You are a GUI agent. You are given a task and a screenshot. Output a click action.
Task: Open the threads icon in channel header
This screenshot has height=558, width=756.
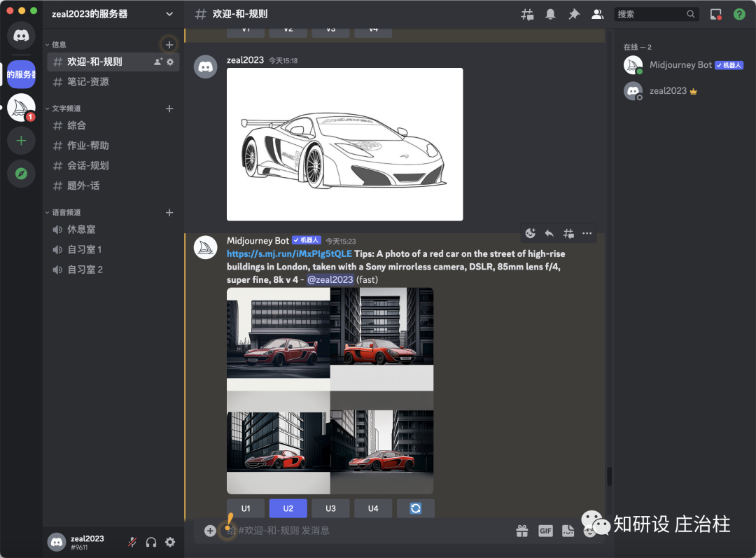click(527, 15)
